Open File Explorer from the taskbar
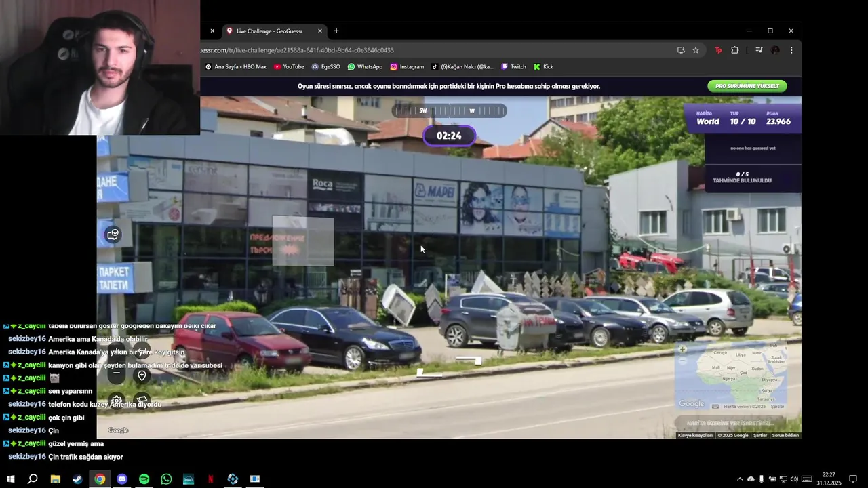 pos(56,479)
